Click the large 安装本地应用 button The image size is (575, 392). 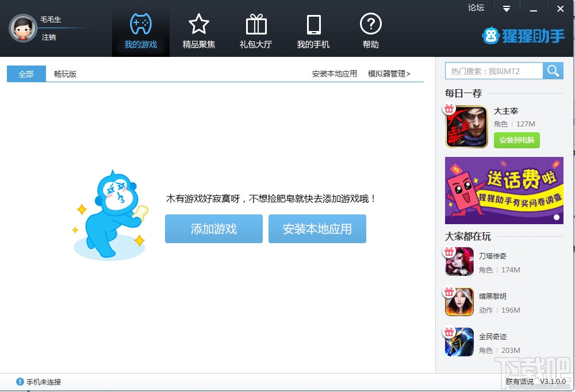coord(317,229)
